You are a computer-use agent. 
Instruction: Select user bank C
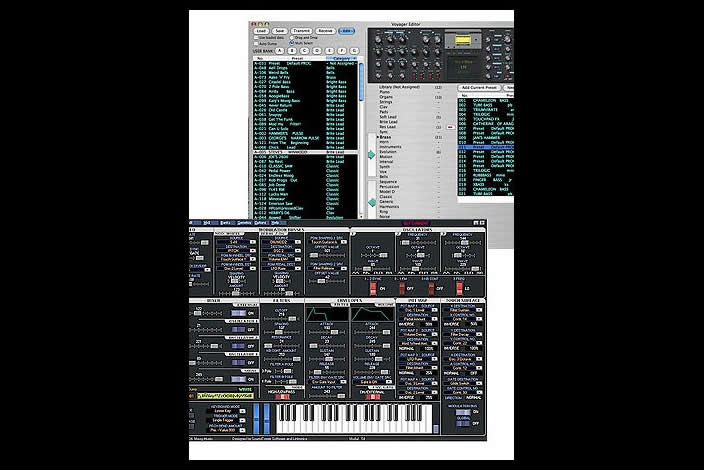(x=304, y=51)
